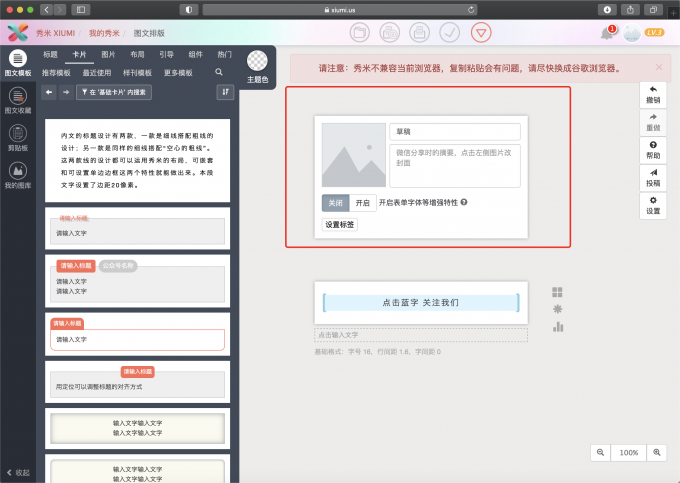The width and height of the screenshot is (680, 483).
Task: Collapse the sidebar with 收起
Action: point(19,472)
